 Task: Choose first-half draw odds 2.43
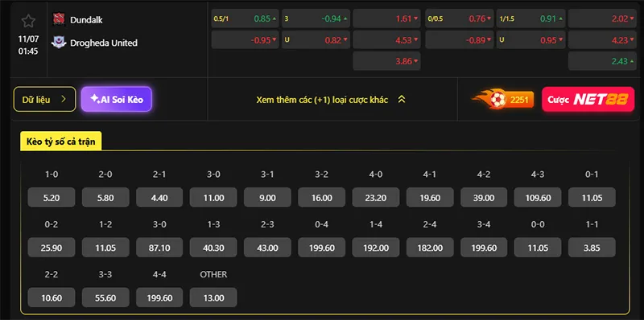602,61
